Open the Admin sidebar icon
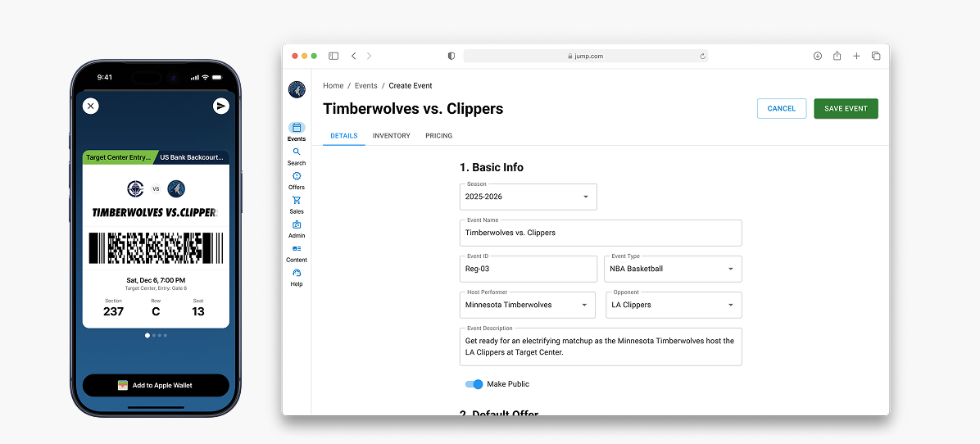 pyautogui.click(x=297, y=224)
